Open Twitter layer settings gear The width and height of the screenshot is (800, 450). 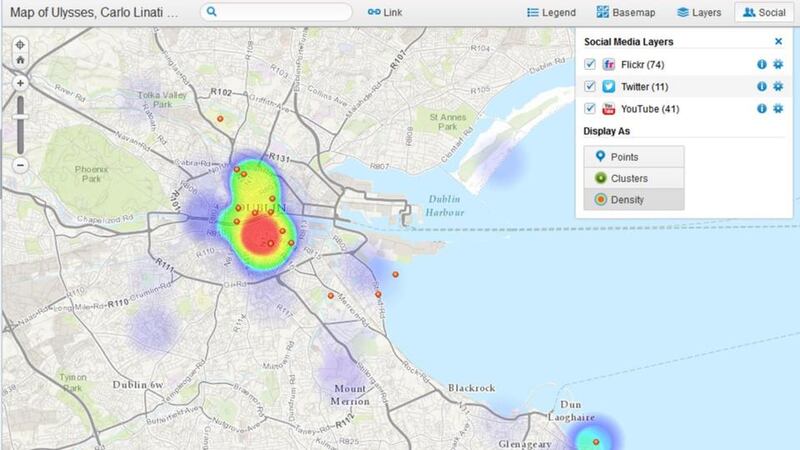(777, 87)
